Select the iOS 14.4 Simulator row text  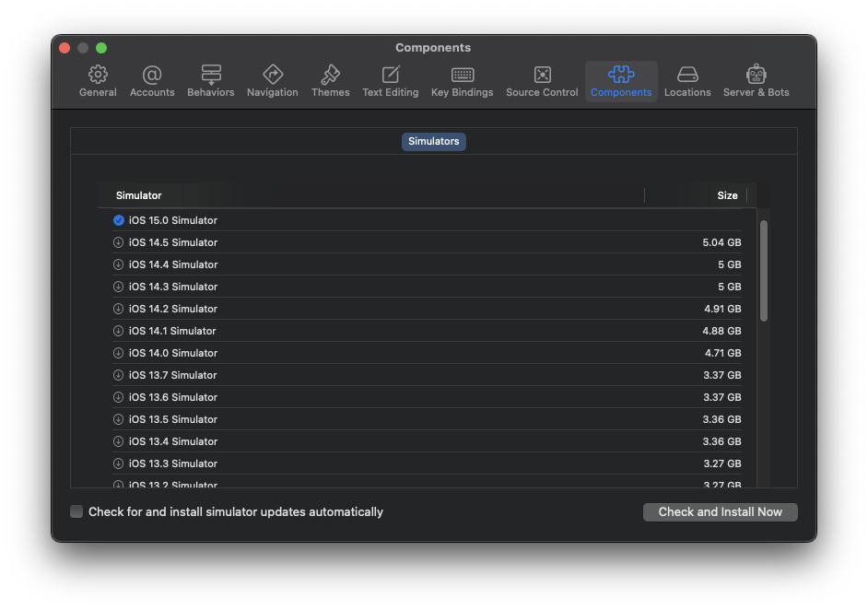172,264
